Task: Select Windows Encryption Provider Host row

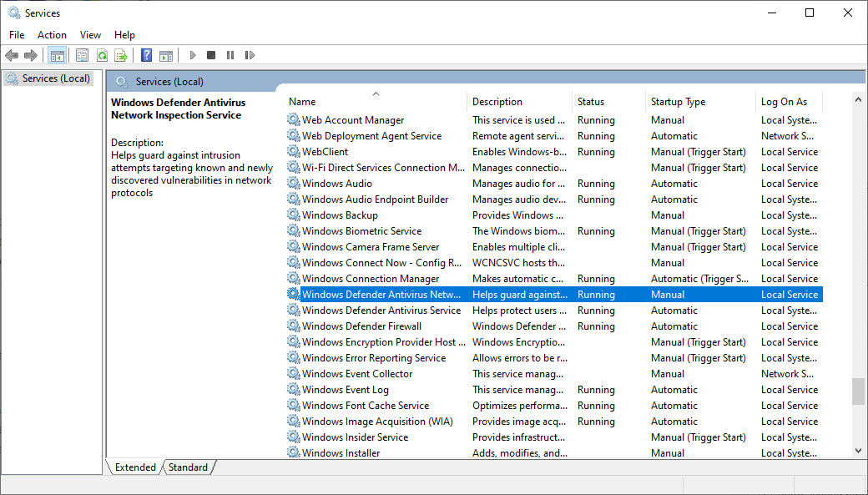Action: click(554, 342)
